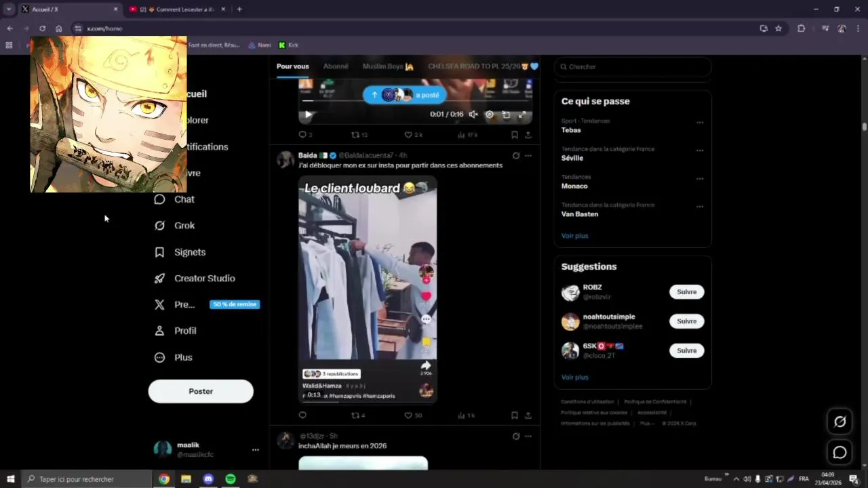Open Kick bookmark in bookmarks bar
868x488 pixels.
[288, 45]
